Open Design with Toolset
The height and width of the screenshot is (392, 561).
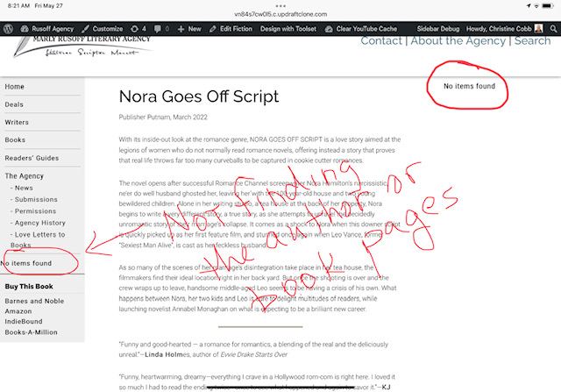tap(288, 29)
